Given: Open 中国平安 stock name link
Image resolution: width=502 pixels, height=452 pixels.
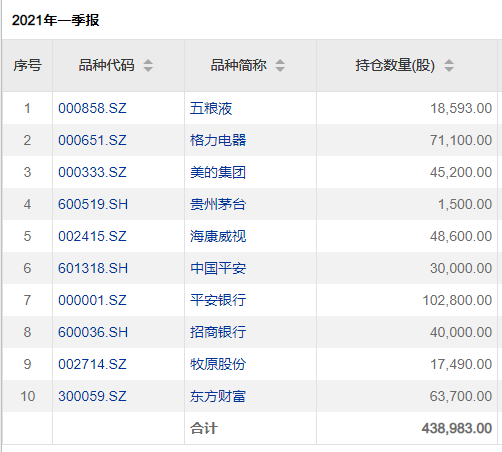Looking at the screenshot, I should coord(218,268).
